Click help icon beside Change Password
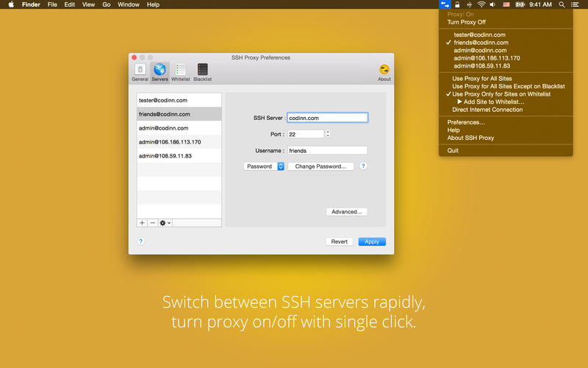Image resolution: width=588 pixels, height=368 pixels. click(363, 166)
